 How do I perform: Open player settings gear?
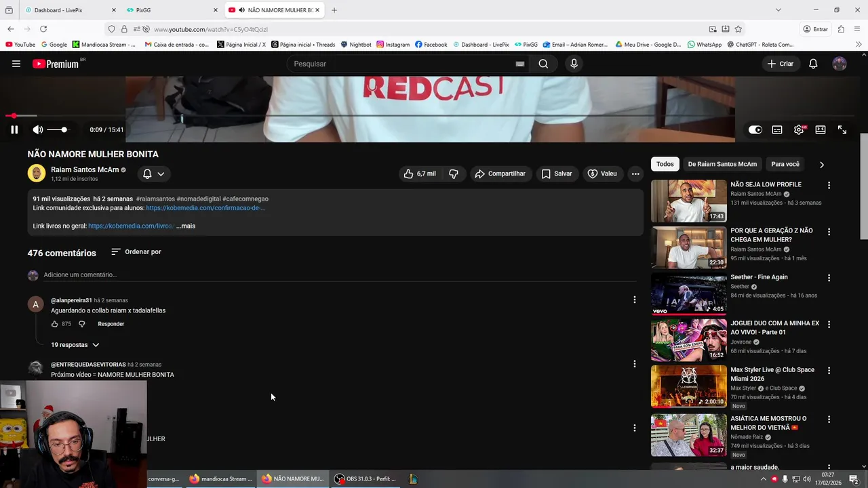pos(799,129)
